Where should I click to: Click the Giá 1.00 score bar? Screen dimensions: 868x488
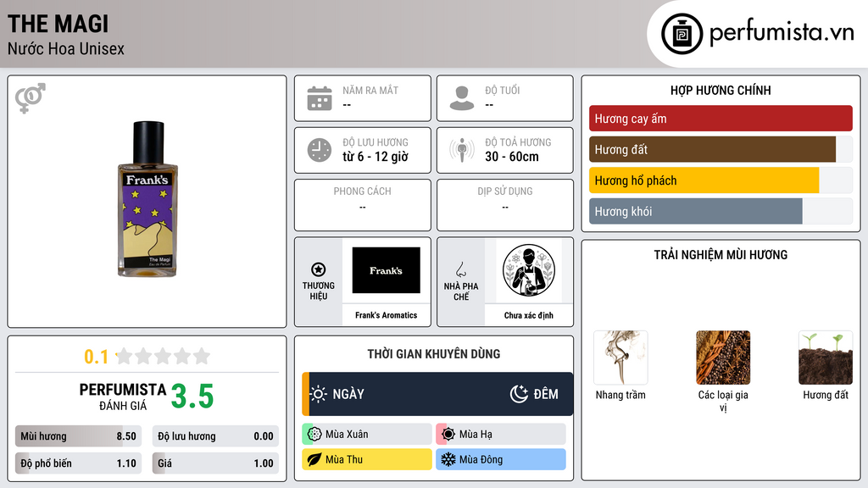(x=215, y=463)
